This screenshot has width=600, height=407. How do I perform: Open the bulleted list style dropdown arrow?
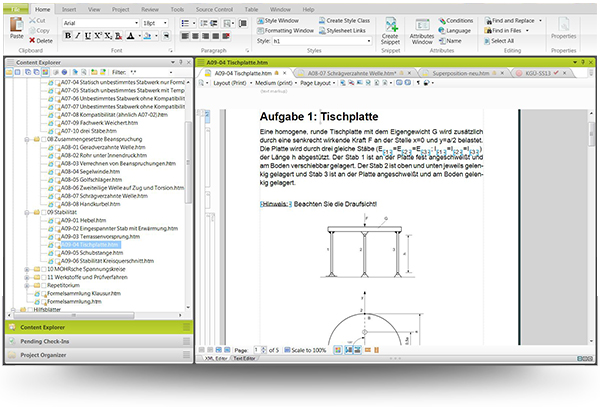(x=194, y=23)
